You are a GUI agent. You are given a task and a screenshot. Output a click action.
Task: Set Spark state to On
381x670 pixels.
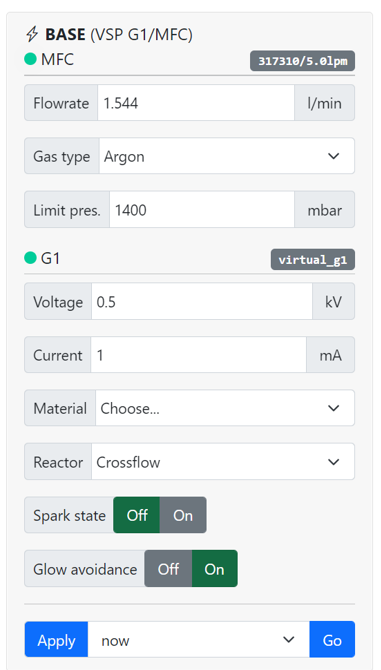coord(183,515)
